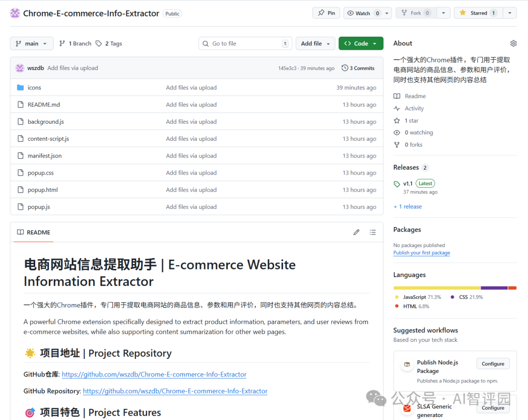This screenshot has width=528, height=420.
Task: Click the 3 Commits history icon
Action: pos(346,68)
